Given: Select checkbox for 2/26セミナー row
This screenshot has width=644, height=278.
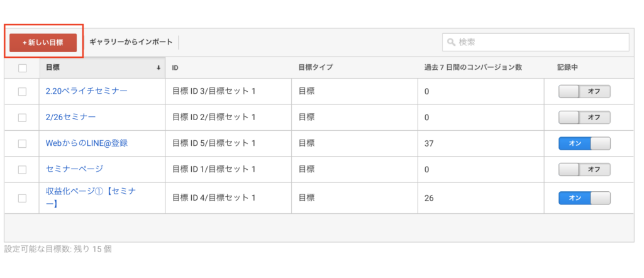Looking at the screenshot, I should click(x=23, y=117).
